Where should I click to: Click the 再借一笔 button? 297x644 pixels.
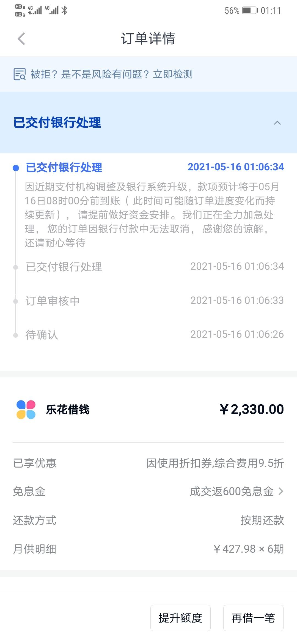tap(253, 618)
